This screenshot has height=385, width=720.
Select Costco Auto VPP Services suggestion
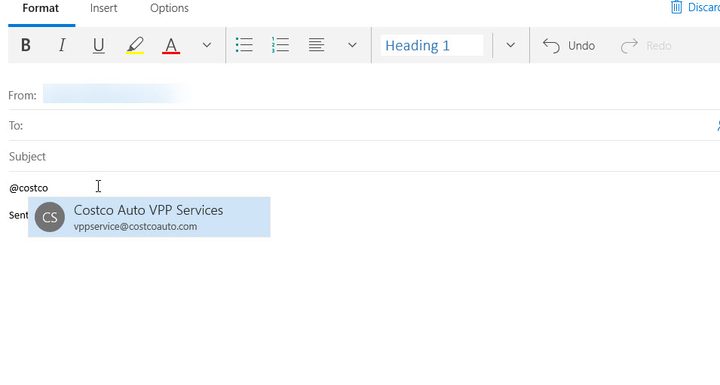pos(149,217)
